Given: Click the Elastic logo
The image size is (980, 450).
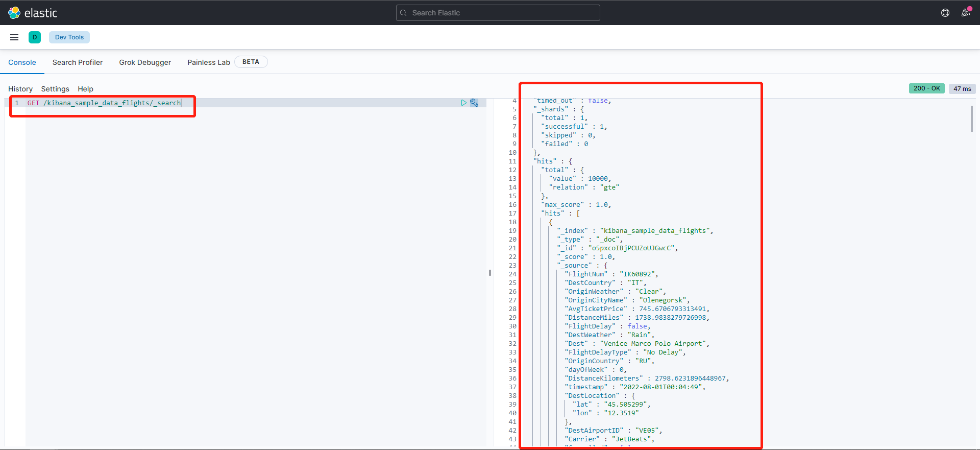Looking at the screenshot, I should [x=33, y=13].
